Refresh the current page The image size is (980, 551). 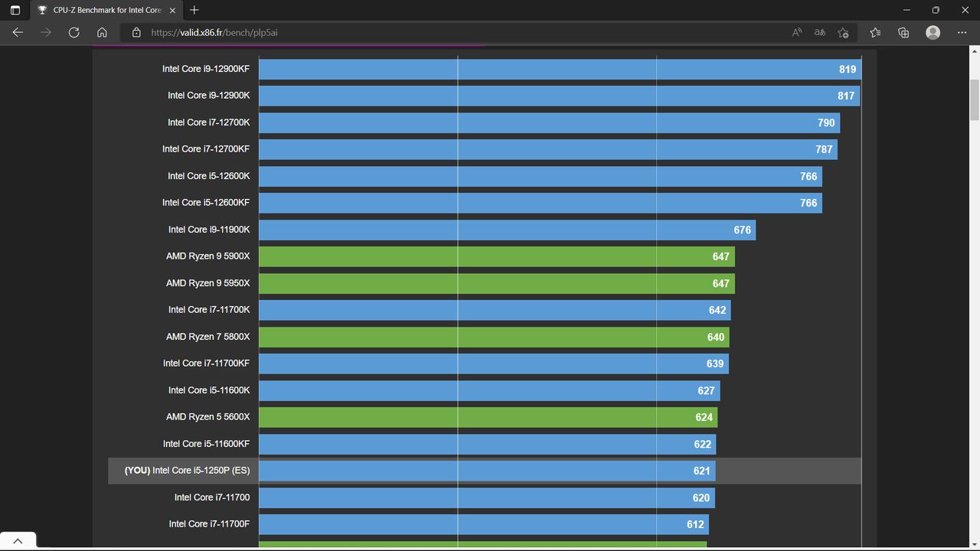(73, 32)
